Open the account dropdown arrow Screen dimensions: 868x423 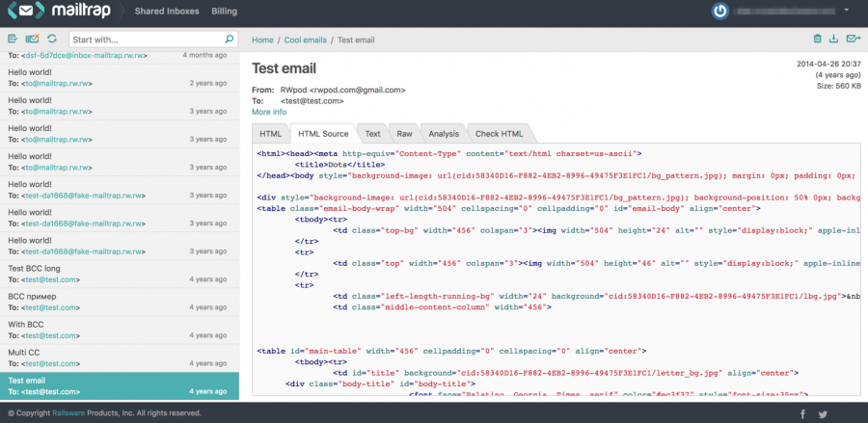pos(846,10)
